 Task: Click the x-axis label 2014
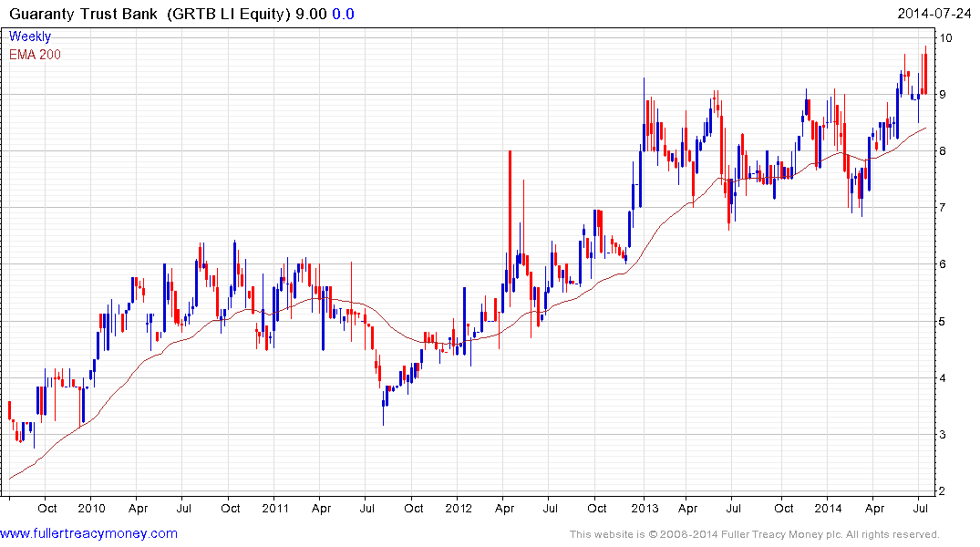(828, 508)
